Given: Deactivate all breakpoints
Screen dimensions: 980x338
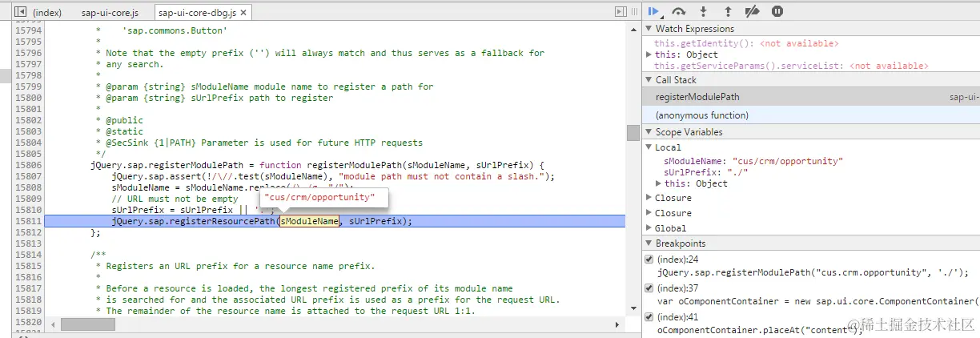Looking at the screenshot, I should (752, 11).
